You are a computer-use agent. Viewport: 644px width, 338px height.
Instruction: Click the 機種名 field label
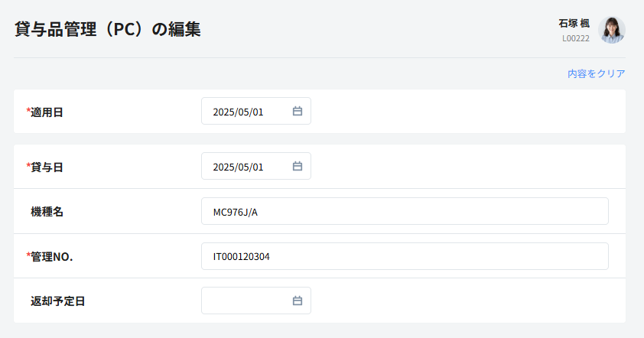pyautogui.click(x=47, y=212)
